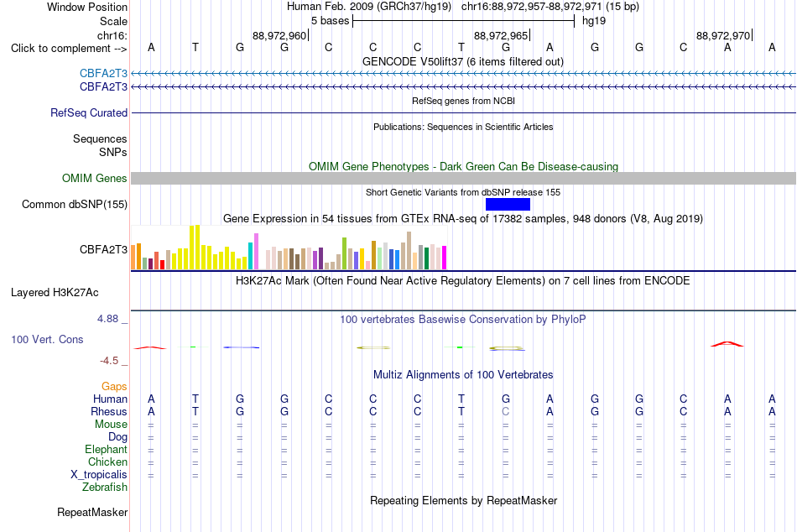The width and height of the screenshot is (797, 532).
Task: Click the 88,972,970 coordinate marker
Action: coord(723,35)
